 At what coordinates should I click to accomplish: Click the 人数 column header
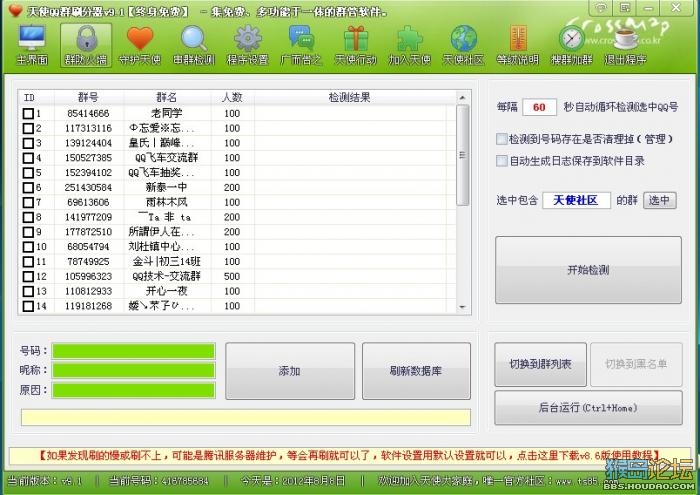(x=232, y=97)
